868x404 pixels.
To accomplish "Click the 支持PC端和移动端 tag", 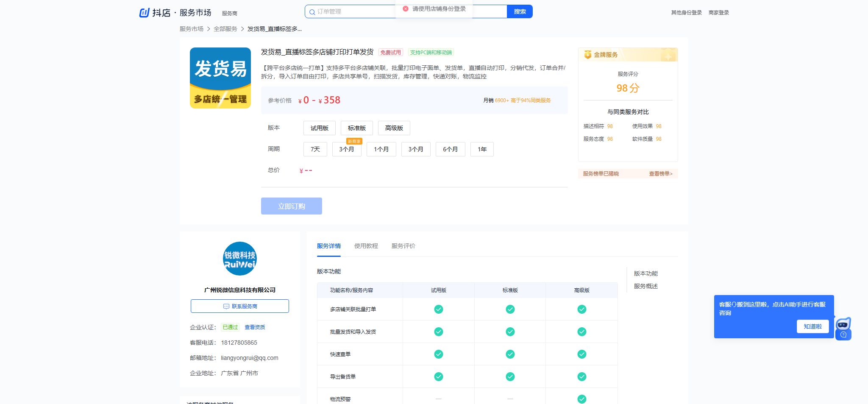I will (431, 53).
